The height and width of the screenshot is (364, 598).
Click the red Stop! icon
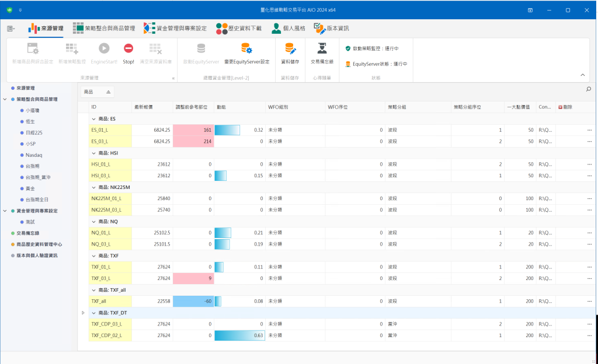(x=128, y=49)
